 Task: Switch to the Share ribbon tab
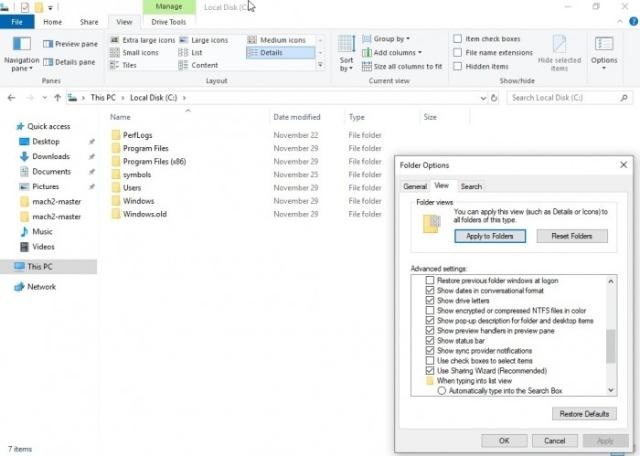pyautogui.click(x=89, y=22)
